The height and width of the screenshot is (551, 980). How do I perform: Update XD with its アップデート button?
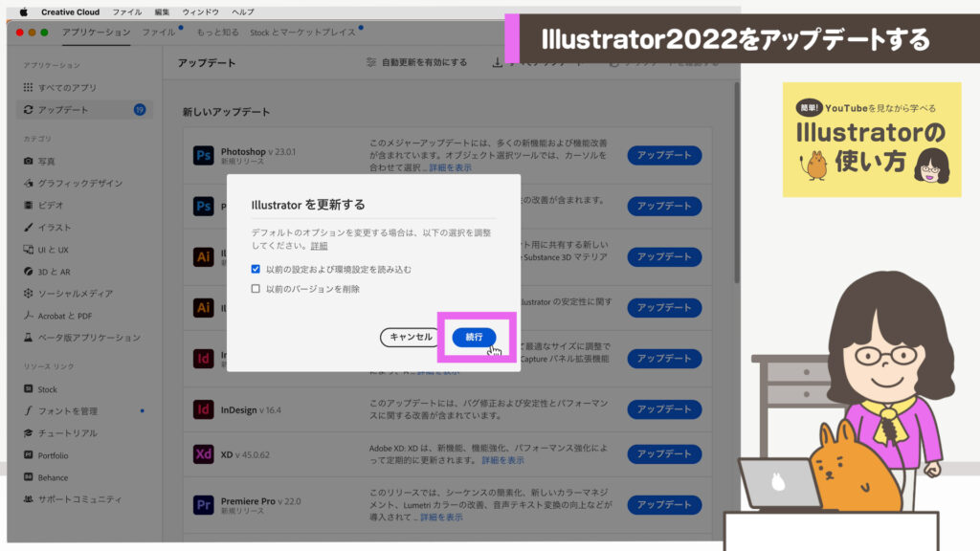pyautogui.click(x=664, y=454)
